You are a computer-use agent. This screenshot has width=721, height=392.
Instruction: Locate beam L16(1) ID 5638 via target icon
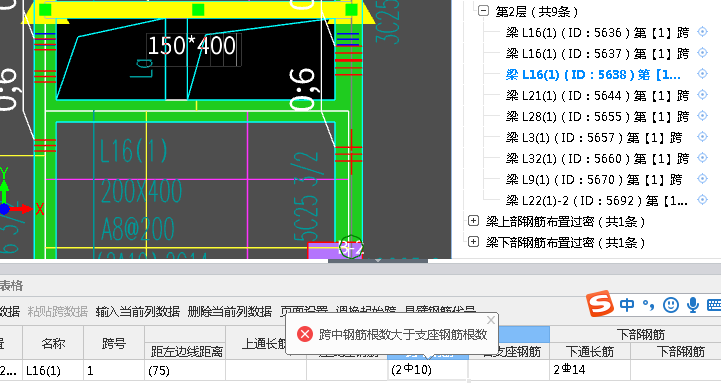702,74
